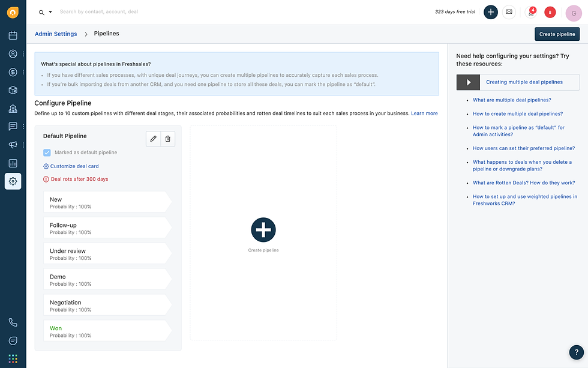Open the bar chart reports sidebar icon
The image size is (588, 368).
coord(13,163)
